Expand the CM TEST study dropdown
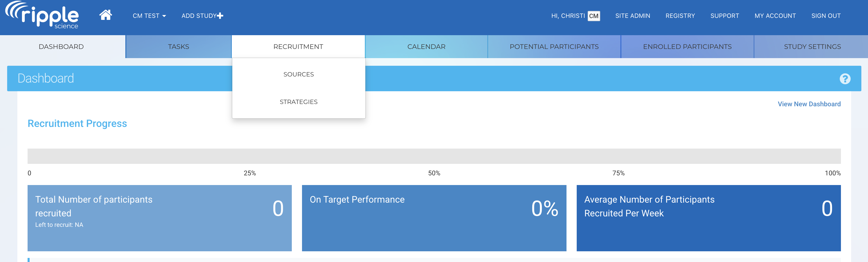 click(x=149, y=16)
